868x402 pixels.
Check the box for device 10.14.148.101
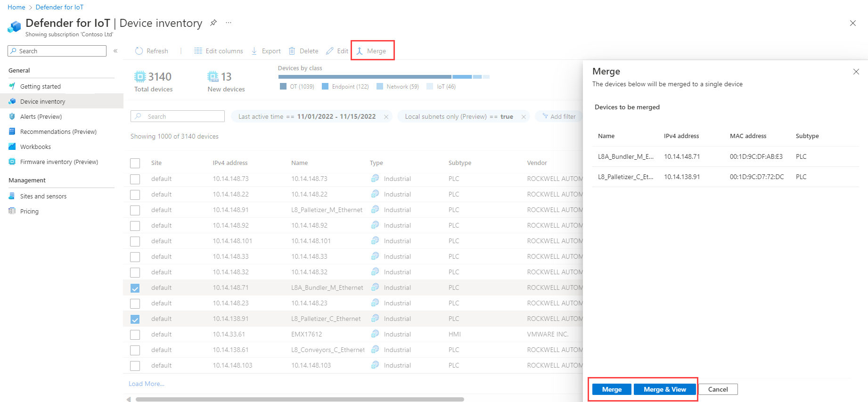135,241
